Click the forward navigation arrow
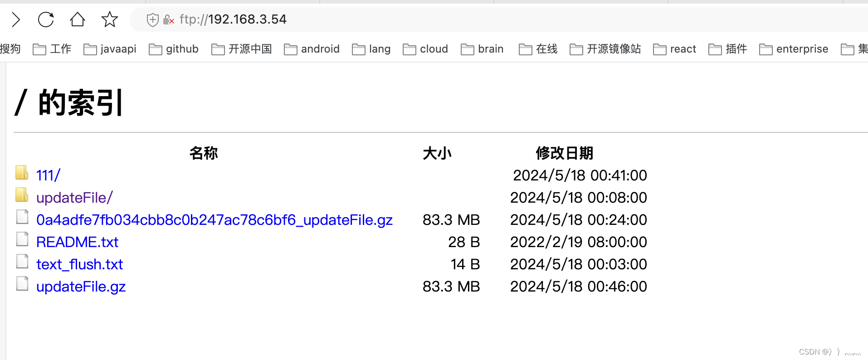 coord(15,20)
